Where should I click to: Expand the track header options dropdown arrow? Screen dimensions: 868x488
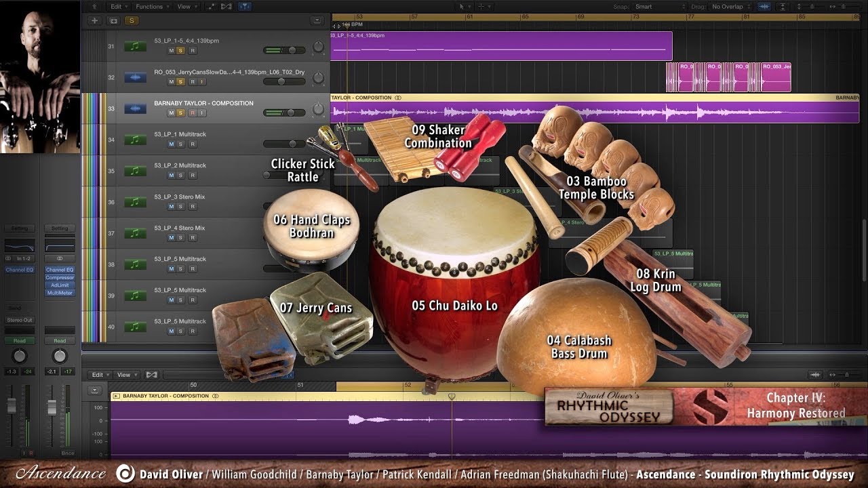coord(316,20)
